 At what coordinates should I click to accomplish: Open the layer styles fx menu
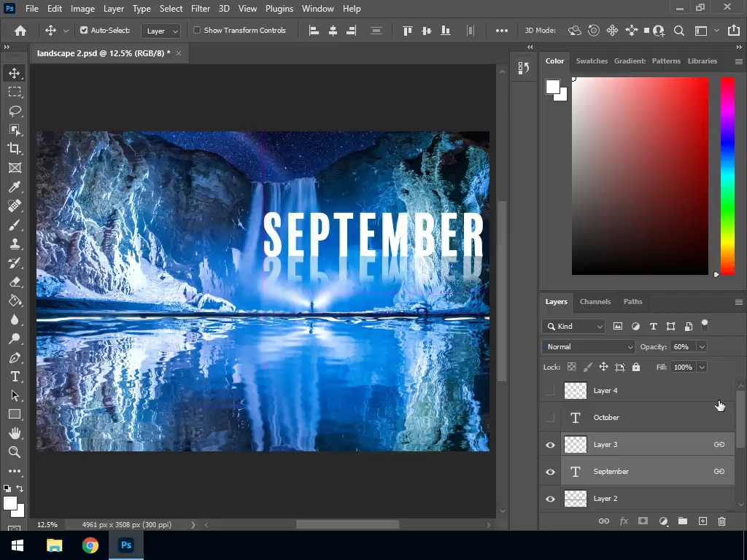click(x=624, y=521)
